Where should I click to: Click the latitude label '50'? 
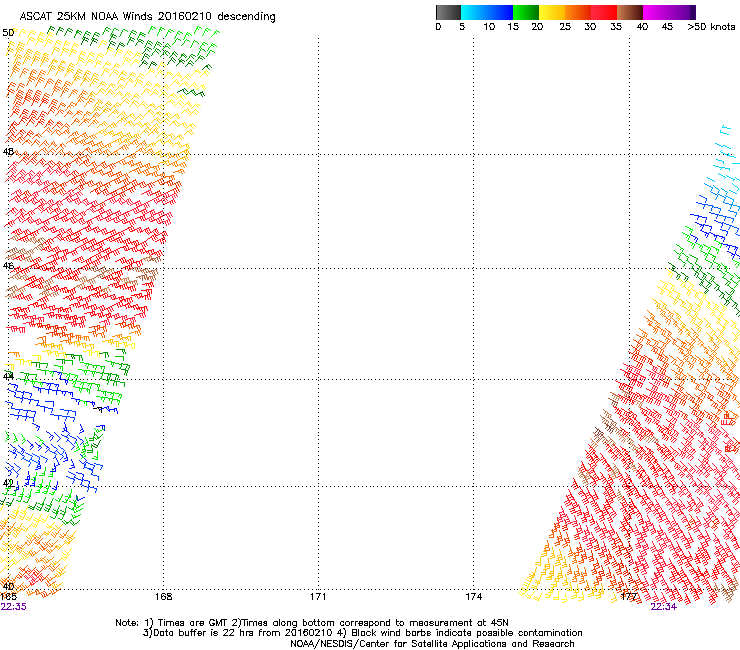[x=8, y=33]
